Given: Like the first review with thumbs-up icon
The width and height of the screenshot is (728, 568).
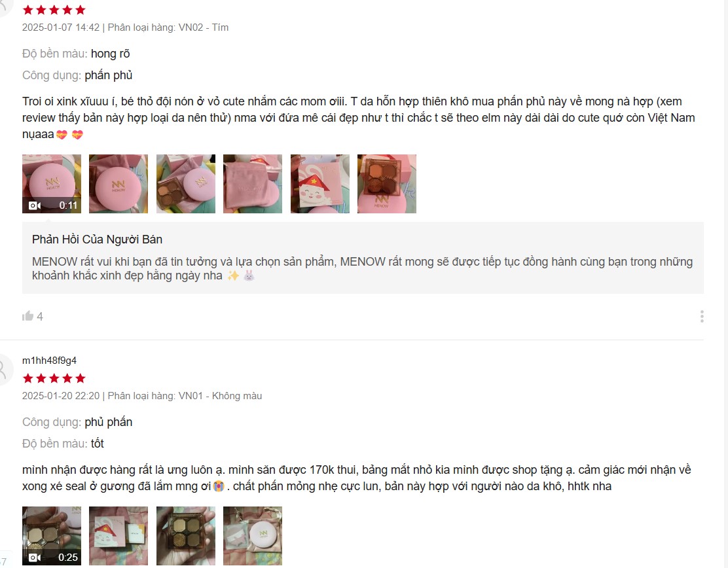Looking at the screenshot, I should tap(28, 316).
